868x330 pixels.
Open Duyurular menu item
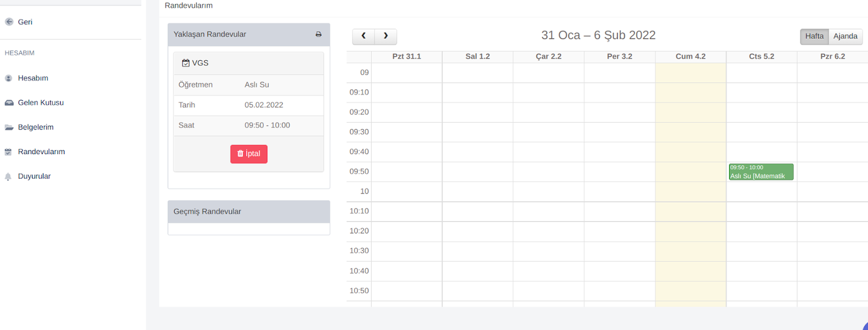(x=34, y=177)
